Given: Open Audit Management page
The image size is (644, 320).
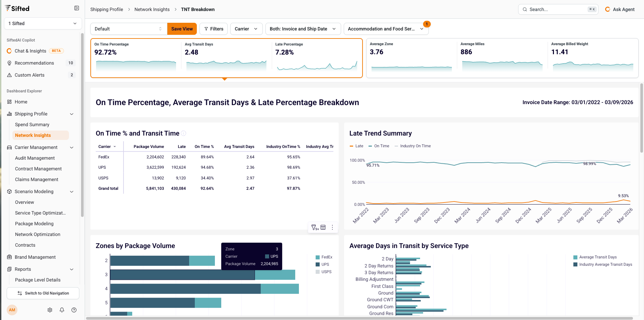Looking at the screenshot, I should tap(35, 158).
